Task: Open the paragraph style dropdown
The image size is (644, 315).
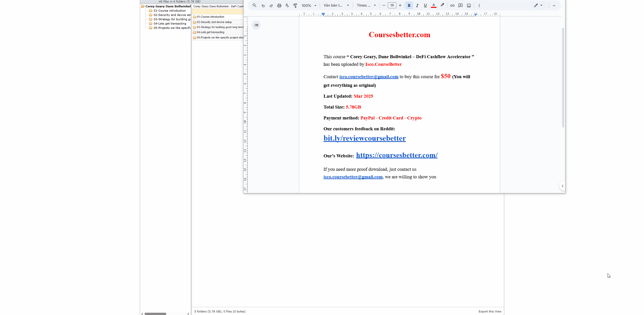Action: click(336, 5)
